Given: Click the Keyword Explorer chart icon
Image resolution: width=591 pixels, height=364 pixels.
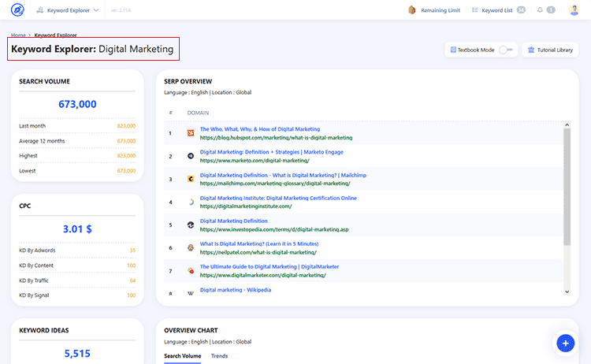Looking at the screenshot, I should 39,10.
